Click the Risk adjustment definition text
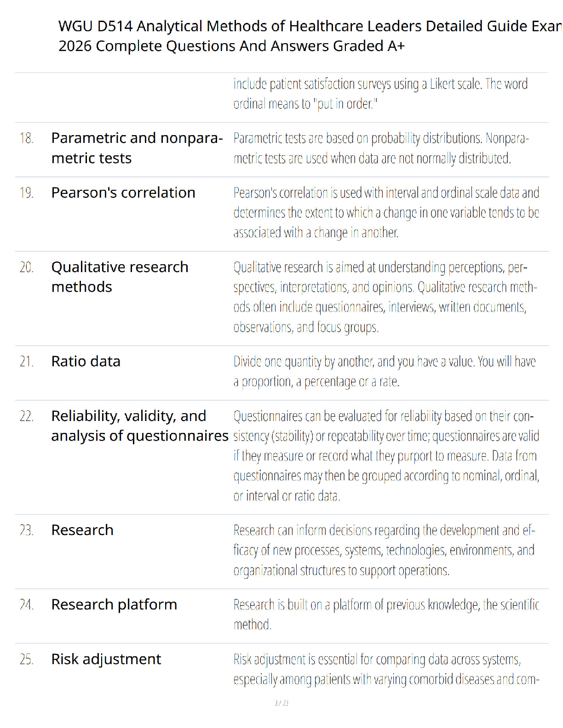This screenshot has width=563, height=728. tap(386, 669)
